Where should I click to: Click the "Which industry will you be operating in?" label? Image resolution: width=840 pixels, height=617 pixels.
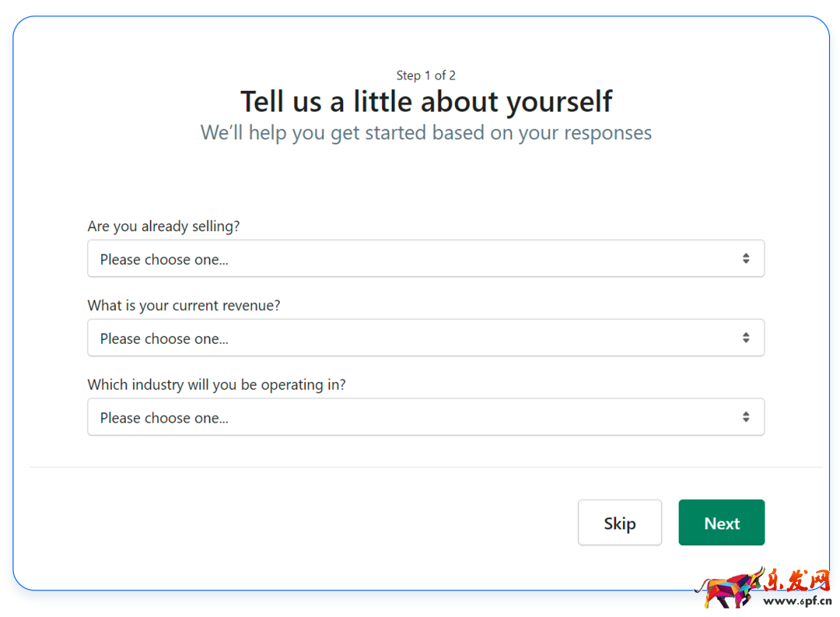click(217, 385)
